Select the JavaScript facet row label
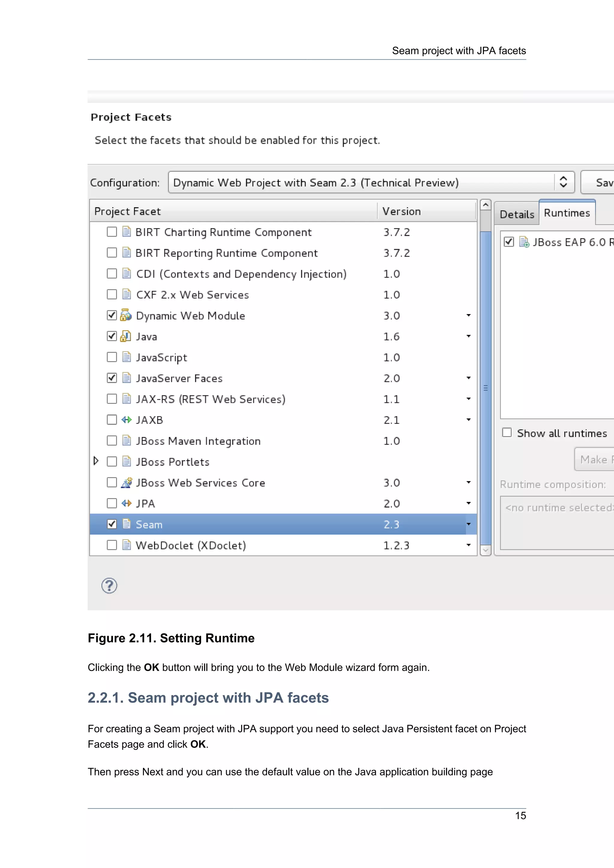Screen dimensions: 614x868 161,358
